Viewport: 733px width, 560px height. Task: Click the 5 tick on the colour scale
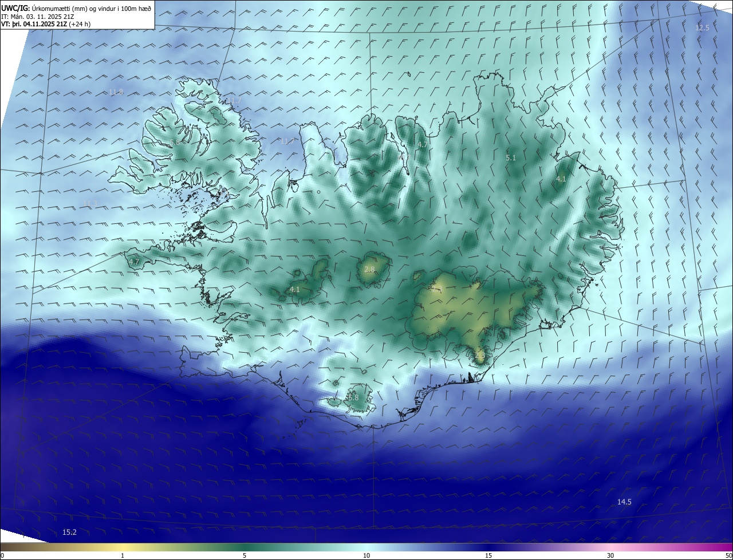[245, 555]
